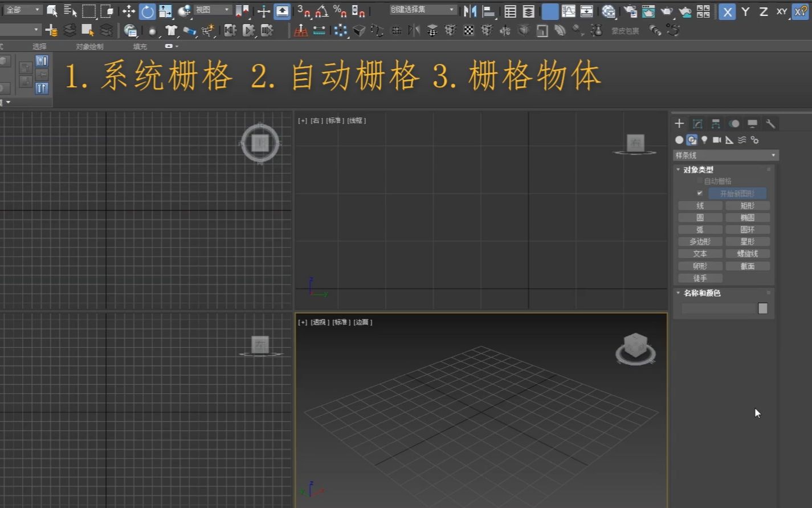812x508 pixels.
Task: Open the Geometry creation category
Action: point(679,140)
